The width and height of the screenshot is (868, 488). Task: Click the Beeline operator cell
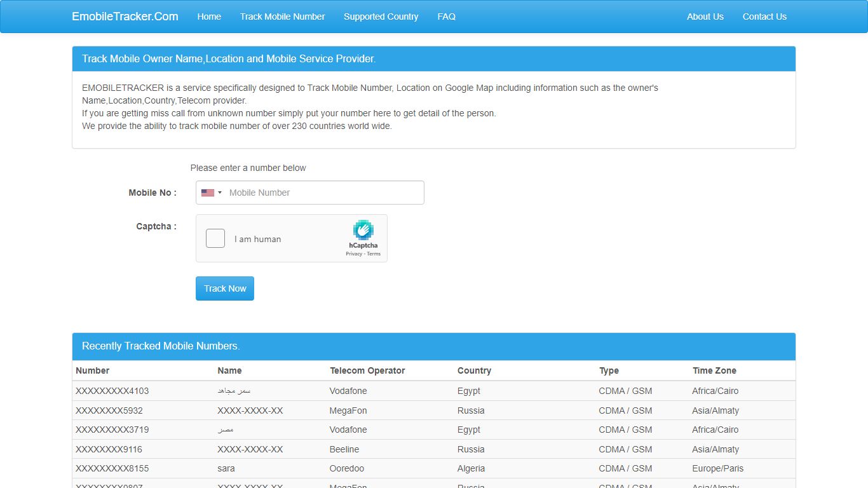[344, 449]
